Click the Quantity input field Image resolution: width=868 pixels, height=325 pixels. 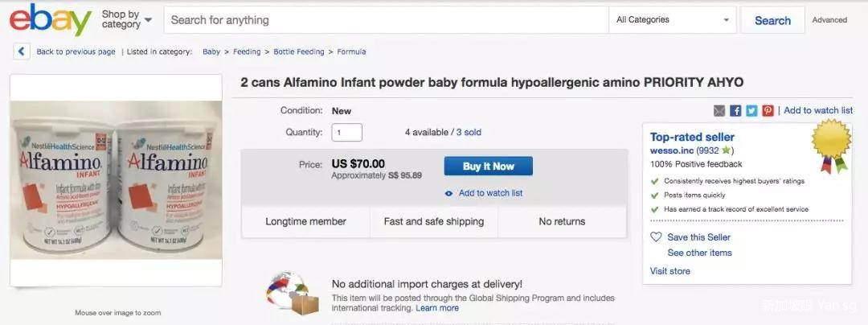(x=346, y=133)
